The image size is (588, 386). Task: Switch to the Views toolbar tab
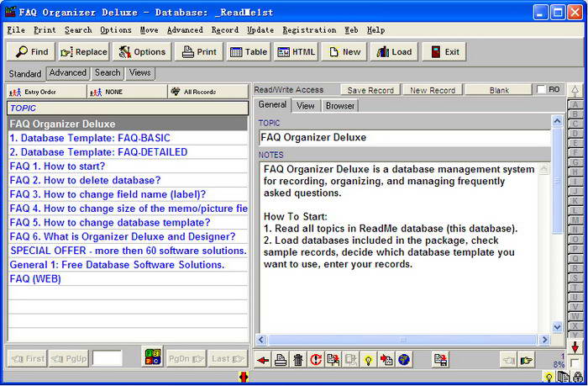click(x=140, y=73)
